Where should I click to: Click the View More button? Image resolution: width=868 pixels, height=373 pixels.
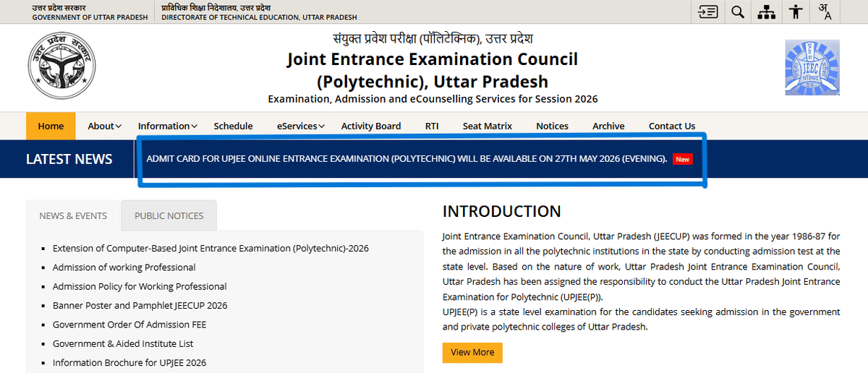pos(472,352)
